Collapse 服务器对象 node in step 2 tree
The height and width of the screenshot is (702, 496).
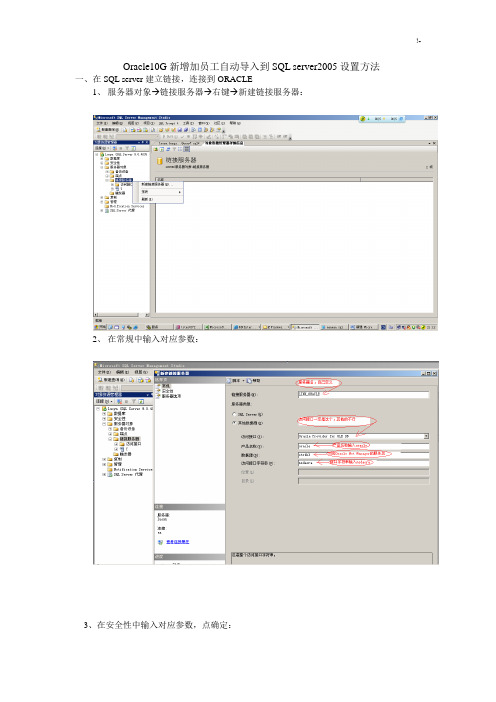click(104, 424)
